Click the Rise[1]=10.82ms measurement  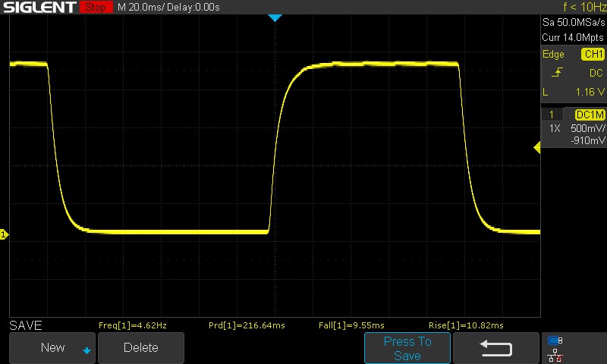[x=466, y=325]
